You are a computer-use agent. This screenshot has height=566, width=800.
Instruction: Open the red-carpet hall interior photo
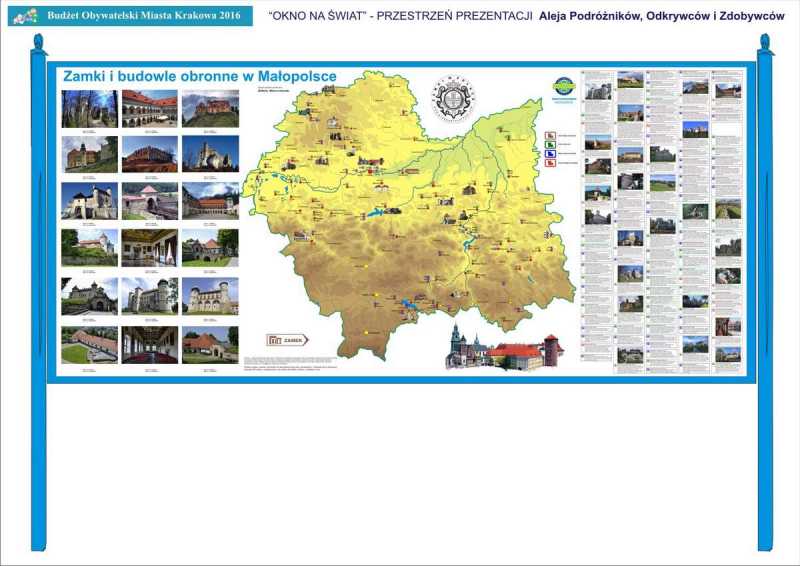[150, 345]
